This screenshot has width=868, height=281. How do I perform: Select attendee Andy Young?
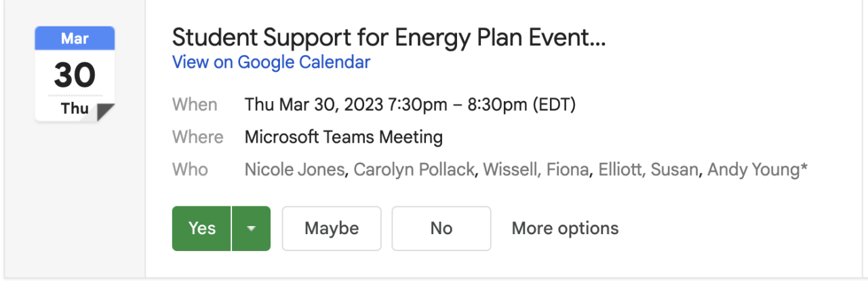754,170
